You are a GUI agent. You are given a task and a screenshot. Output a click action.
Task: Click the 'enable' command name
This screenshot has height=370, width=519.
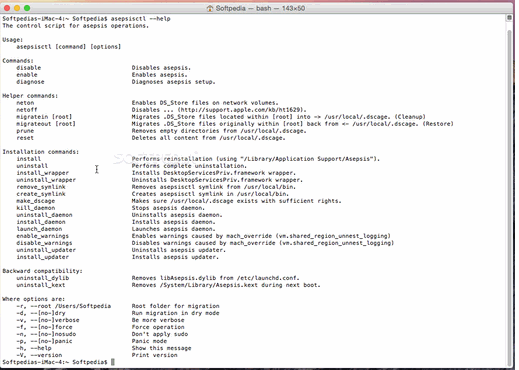click(27, 75)
